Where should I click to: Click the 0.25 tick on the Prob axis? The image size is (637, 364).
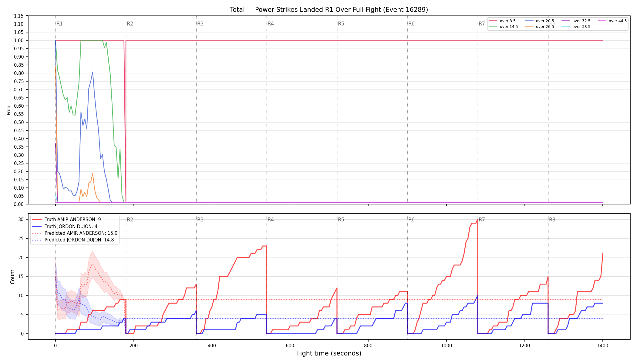(19, 163)
